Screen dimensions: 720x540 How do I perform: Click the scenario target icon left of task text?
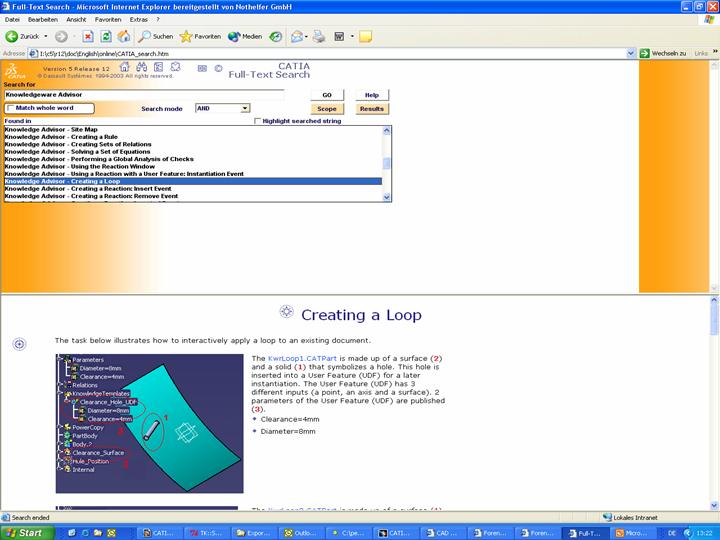(x=19, y=343)
